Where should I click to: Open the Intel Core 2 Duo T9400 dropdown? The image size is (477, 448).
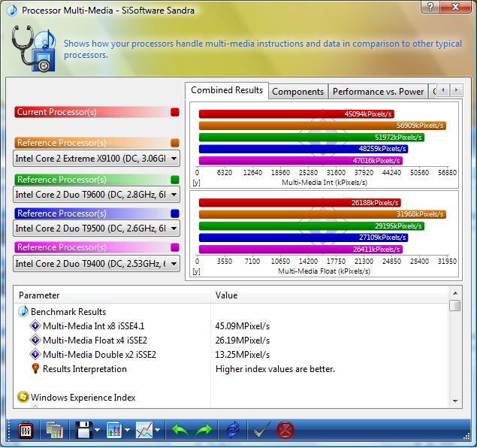96,264
